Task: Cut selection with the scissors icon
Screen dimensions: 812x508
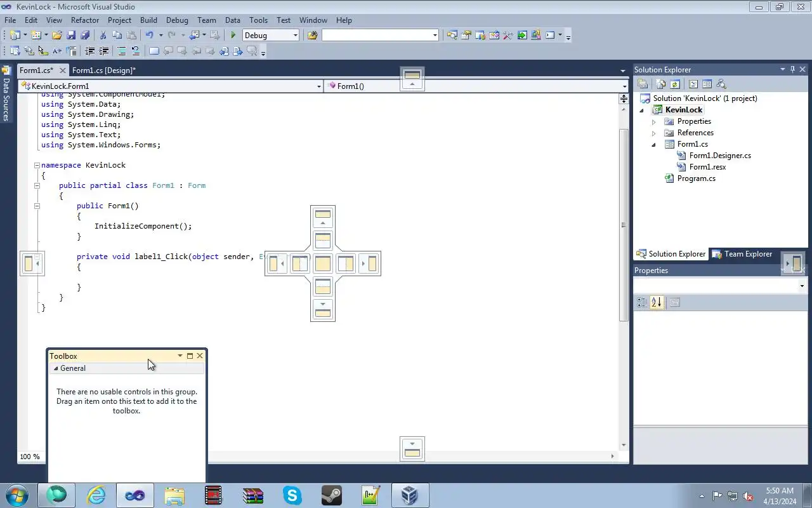Action: click(103, 35)
